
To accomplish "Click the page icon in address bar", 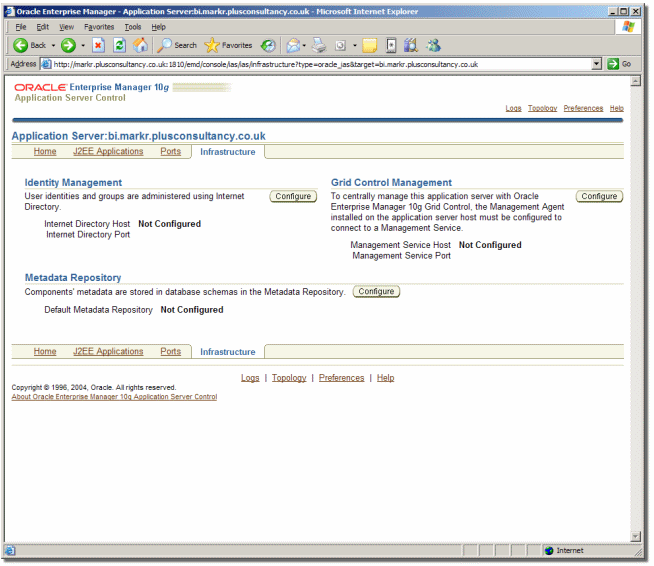I will coord(46,64).
